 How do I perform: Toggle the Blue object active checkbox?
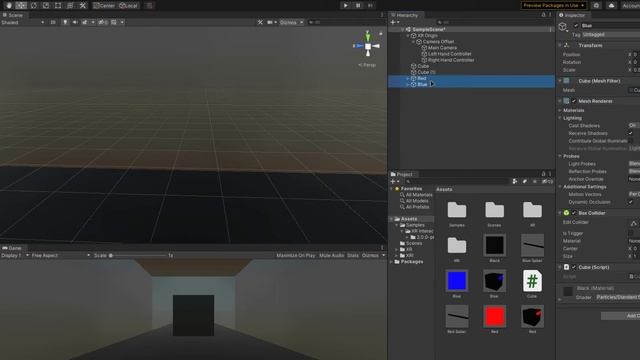point(576,26)
